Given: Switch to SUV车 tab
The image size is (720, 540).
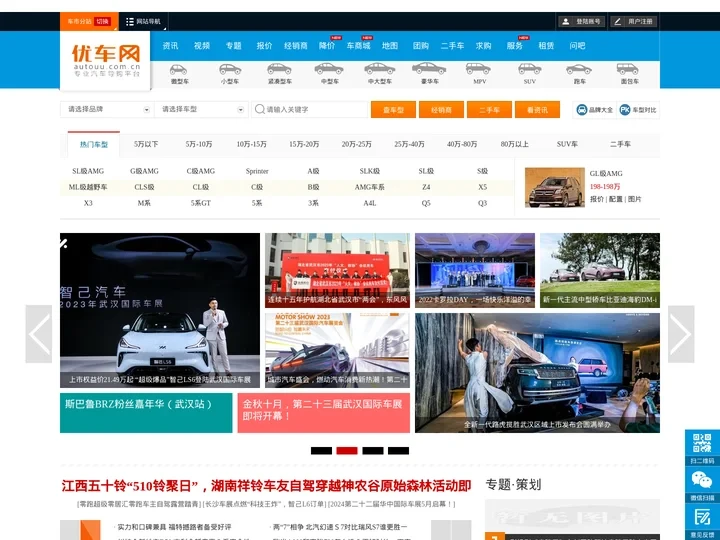Looking at the screenshot, I should 567,144.
